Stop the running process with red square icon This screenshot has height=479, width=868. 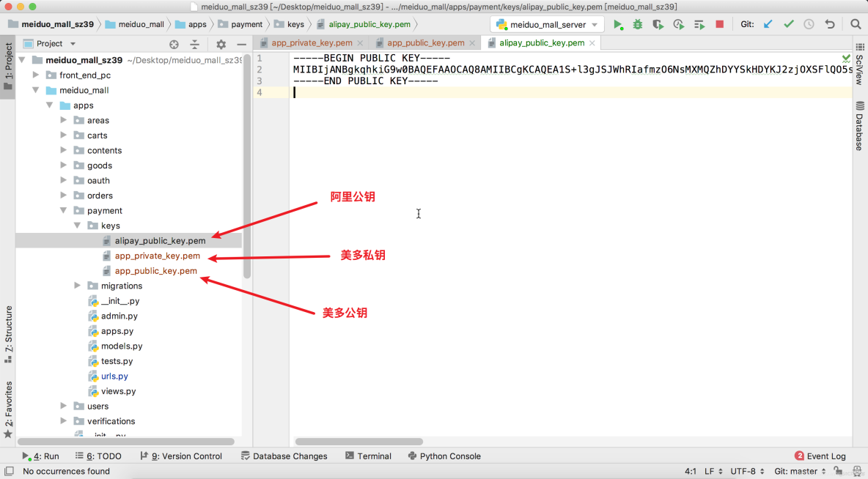[720, 24]
